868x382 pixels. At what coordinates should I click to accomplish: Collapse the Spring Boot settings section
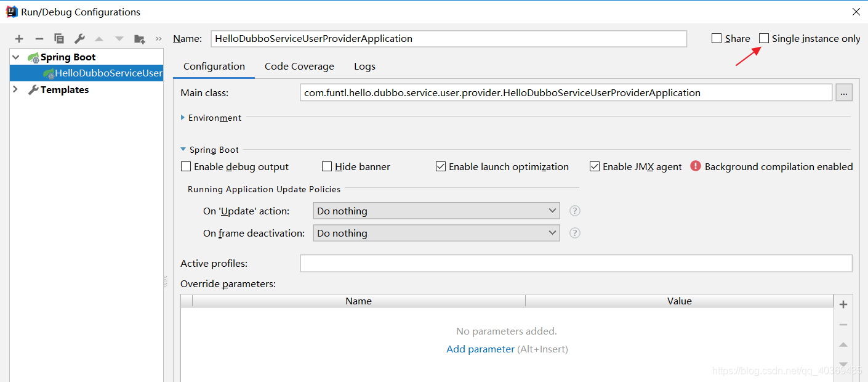click(183, 150)
